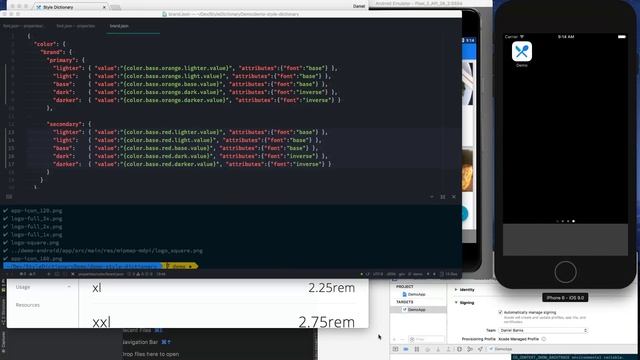Click the "brand" key in the editor

52,52
